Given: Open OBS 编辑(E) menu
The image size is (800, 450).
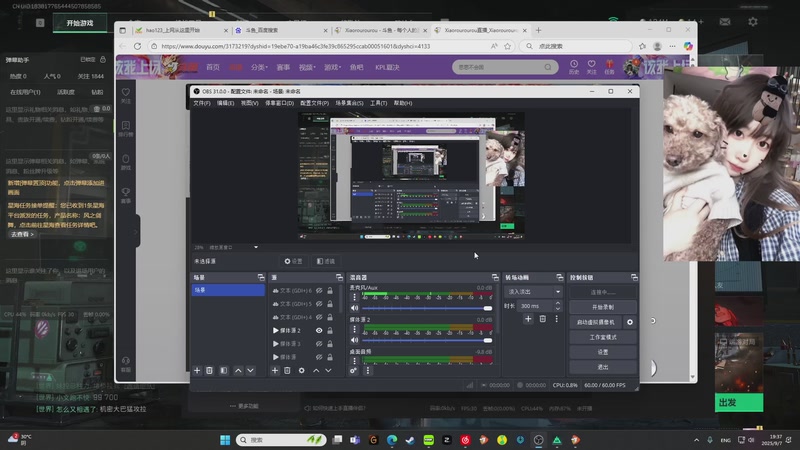Looking at the screenshot, I should click(225, 103).
